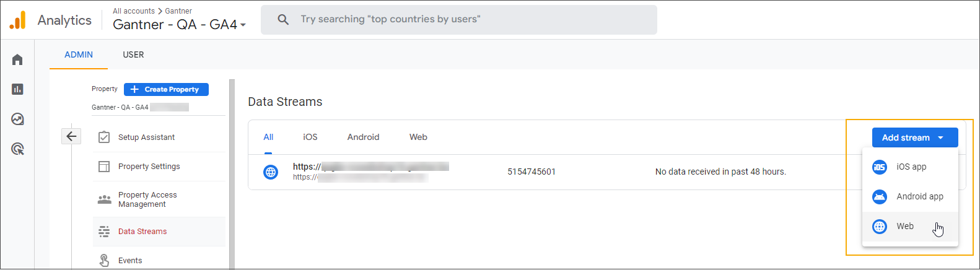Click the Data Streams heading
Screen dimensions: 980x270
[285, 102]
